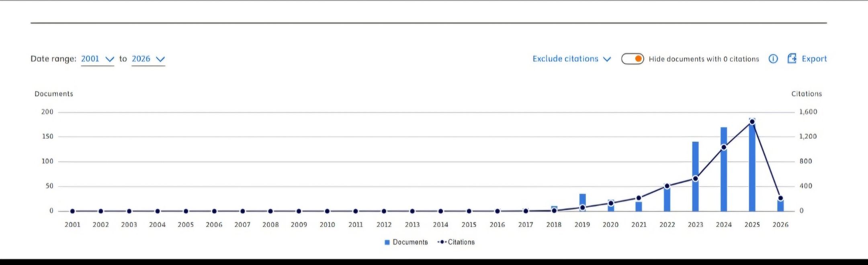The image size is (868, 265).
Task: Click the 2025 citations data point
Action: click(752, 122)
